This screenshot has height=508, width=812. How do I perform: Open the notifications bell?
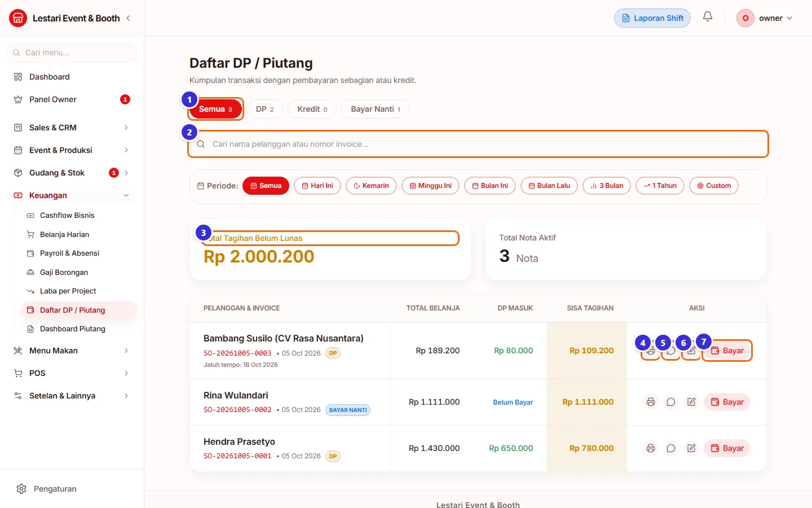pyautogui.click(x=708, y=17)
